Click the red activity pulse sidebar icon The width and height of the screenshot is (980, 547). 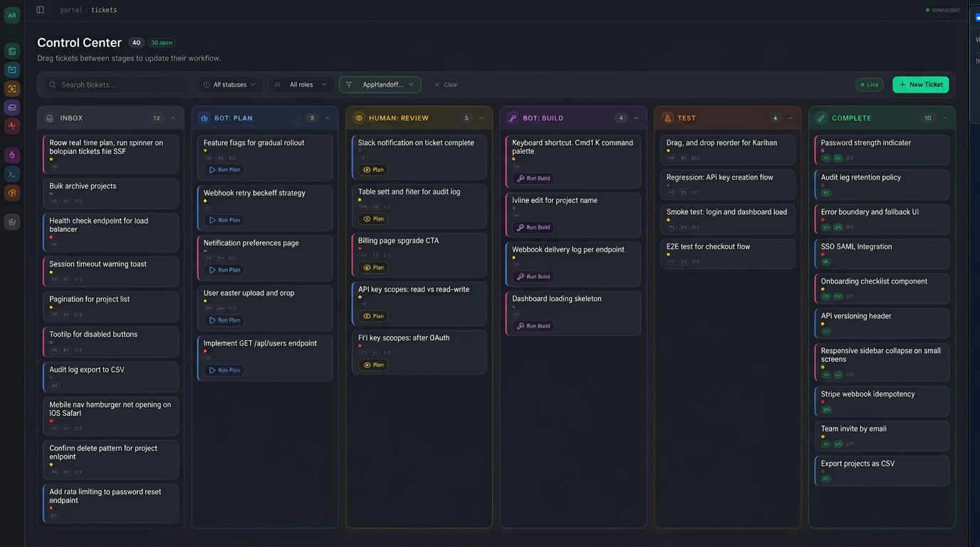pyautogui.click(x=12, y=127)
